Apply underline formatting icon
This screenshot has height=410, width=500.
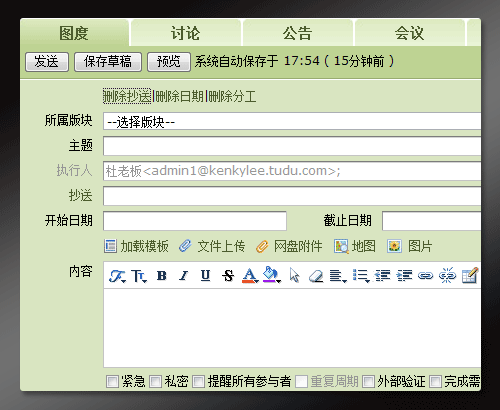click(x=205, y=276)
